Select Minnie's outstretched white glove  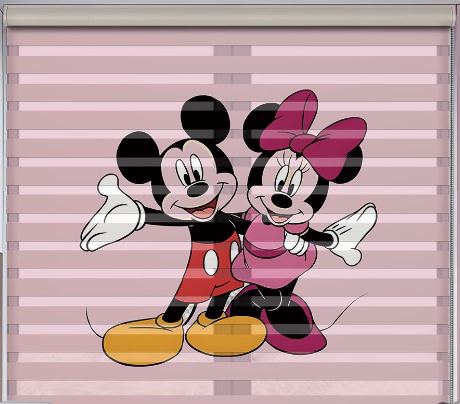[352, 233]
